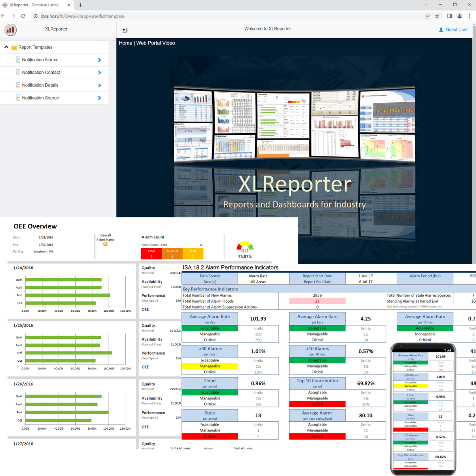The height and width of the screenshot is (476, 476).
Task: Open the Notification Contact template
Action: click(41, 72)
